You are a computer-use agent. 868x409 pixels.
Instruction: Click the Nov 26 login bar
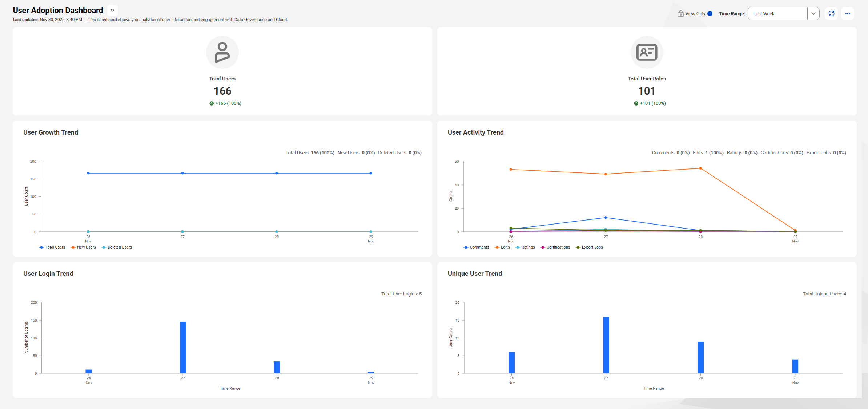pyautogui.click(x=89, y=372)
